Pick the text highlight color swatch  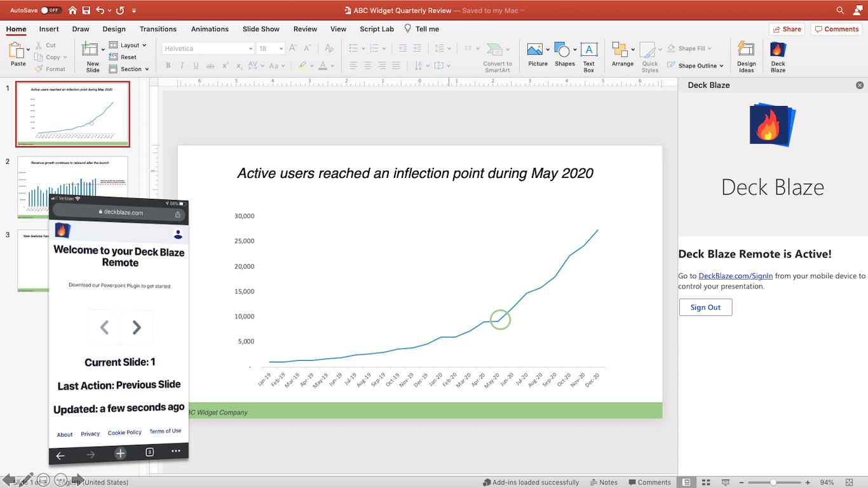click(302, 65)
